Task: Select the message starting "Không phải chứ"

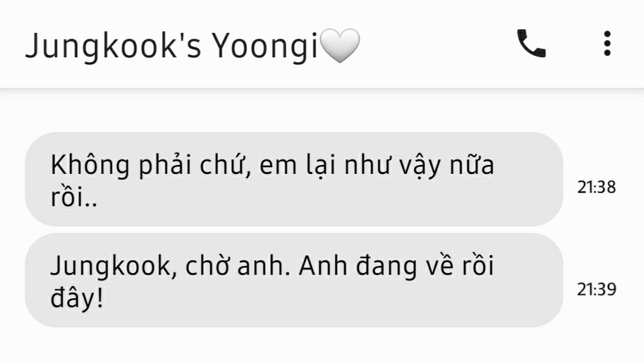Action: pos(294,179)
